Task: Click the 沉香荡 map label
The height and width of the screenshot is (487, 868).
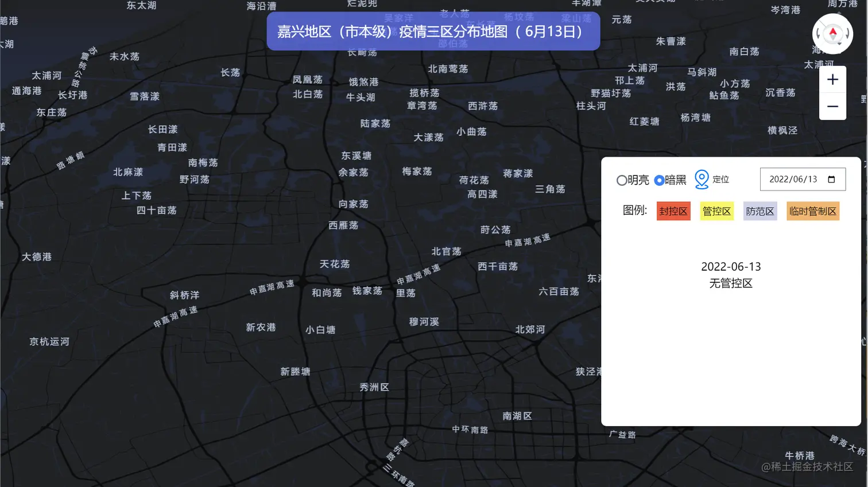Action: coord(780,92)
